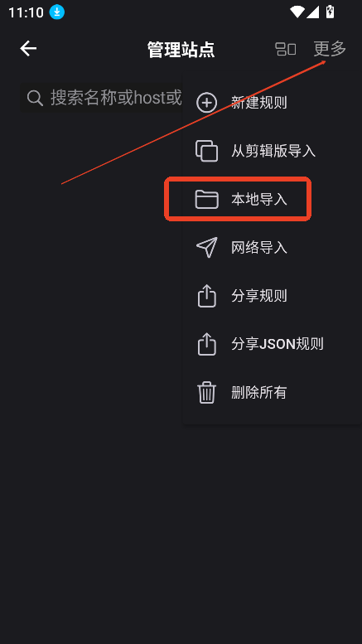This screenshot has width=362, height=644.
Task: Click the paper plane icon for 网络导入
Action: pos(206,248)
